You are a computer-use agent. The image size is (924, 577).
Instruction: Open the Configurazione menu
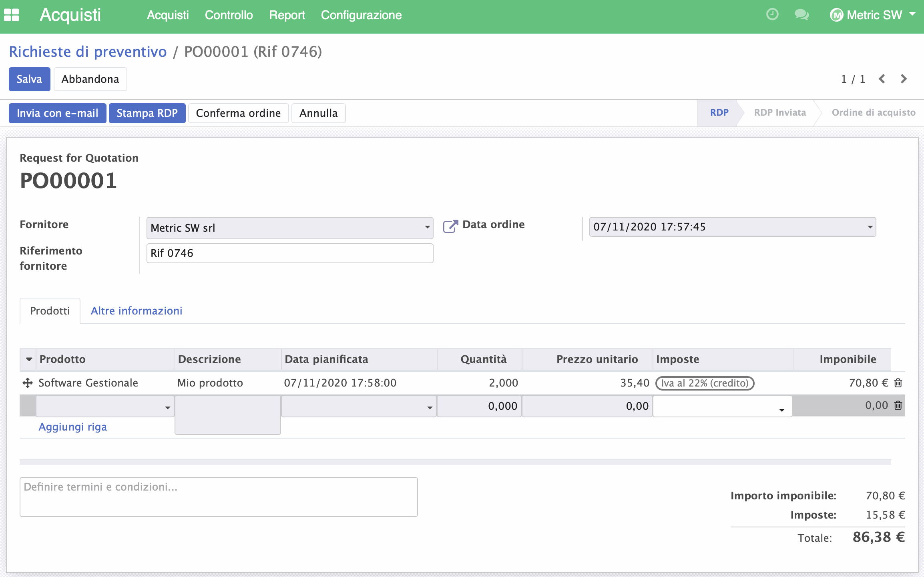tap(361, 15)
